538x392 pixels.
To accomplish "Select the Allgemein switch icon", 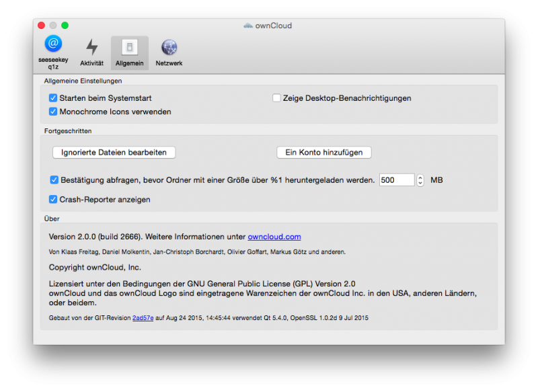I will point(129,47).
